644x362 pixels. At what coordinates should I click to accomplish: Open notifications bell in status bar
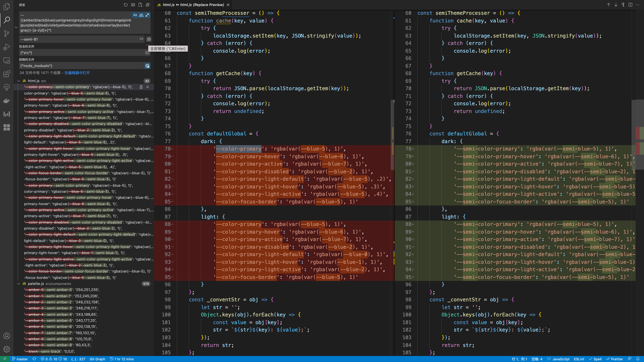coord(638,359)
